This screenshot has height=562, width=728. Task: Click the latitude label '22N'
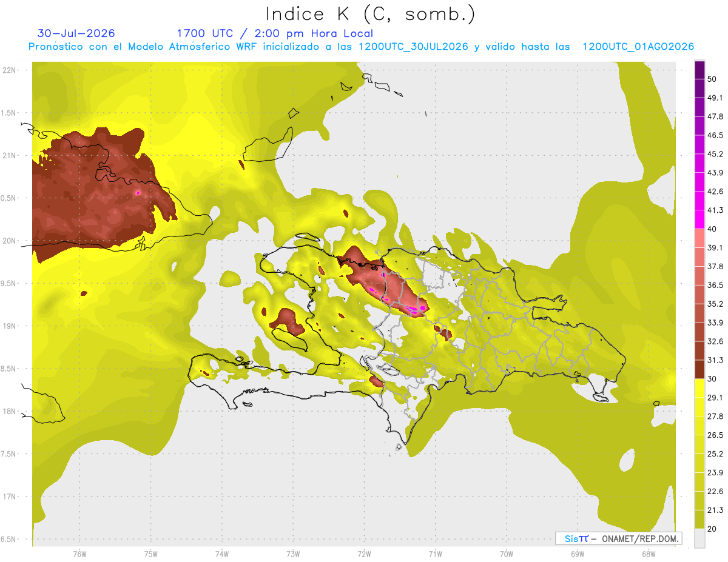[10, 70]
